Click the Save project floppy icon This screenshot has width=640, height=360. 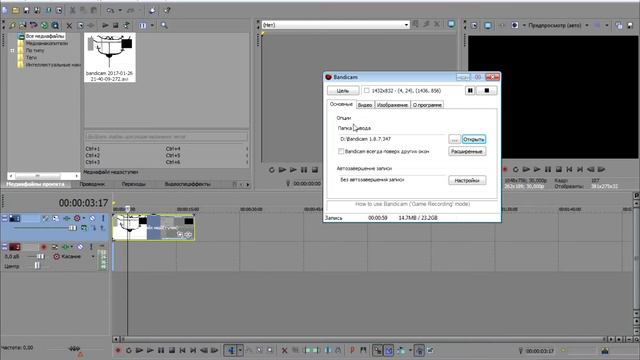pos(27,10)
